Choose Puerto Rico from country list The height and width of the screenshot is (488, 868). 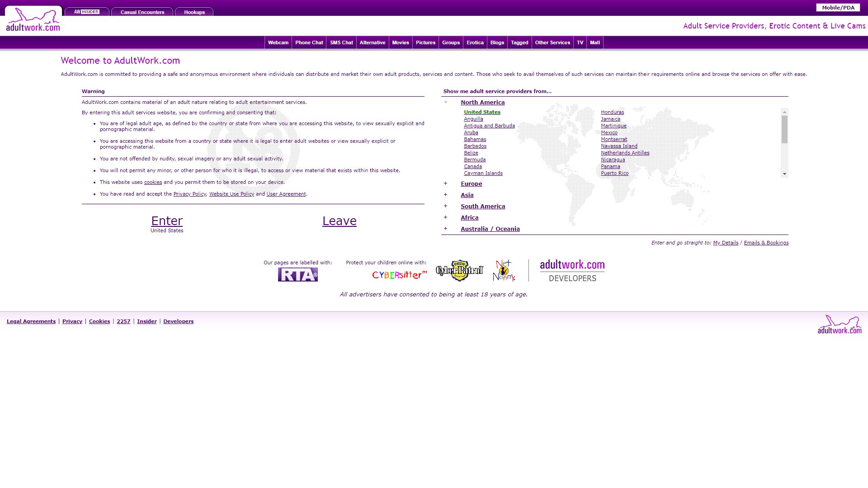(x=614, y=173)
